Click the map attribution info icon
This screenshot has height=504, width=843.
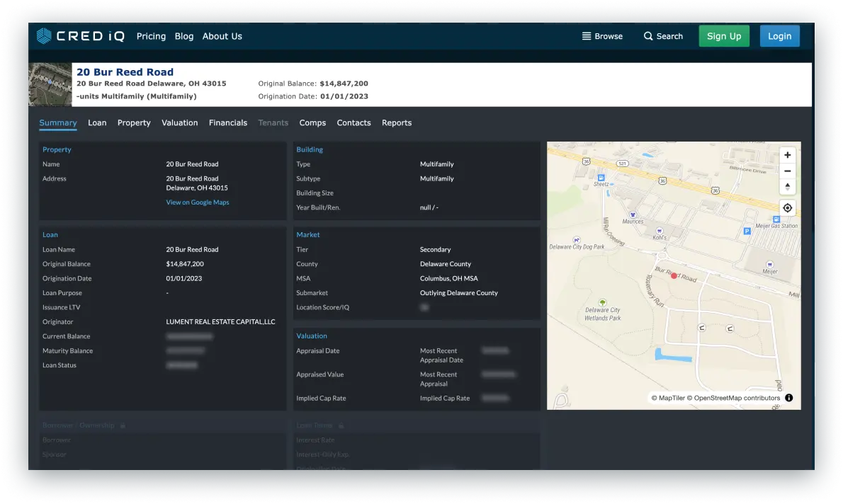[788, 398]
